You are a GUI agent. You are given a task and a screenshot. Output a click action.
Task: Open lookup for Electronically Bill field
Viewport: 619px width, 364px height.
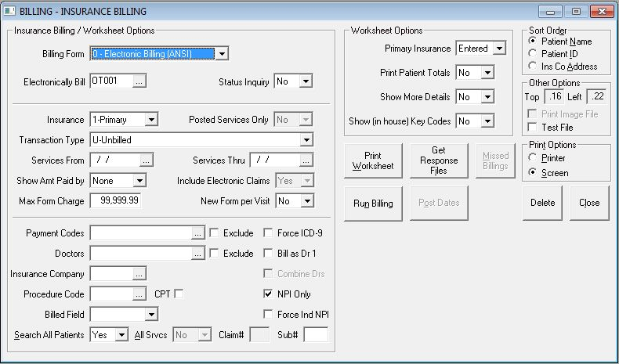tap(139, 81)
